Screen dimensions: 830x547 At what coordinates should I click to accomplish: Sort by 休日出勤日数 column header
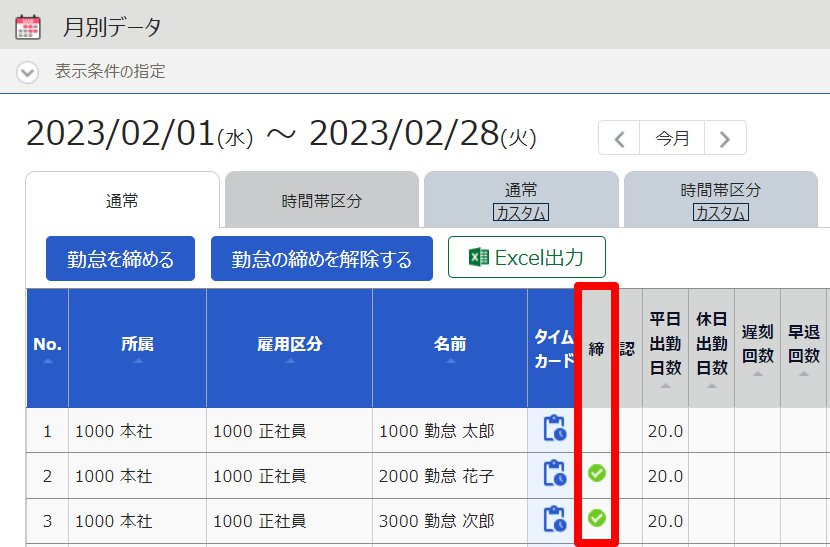(711, 348)
